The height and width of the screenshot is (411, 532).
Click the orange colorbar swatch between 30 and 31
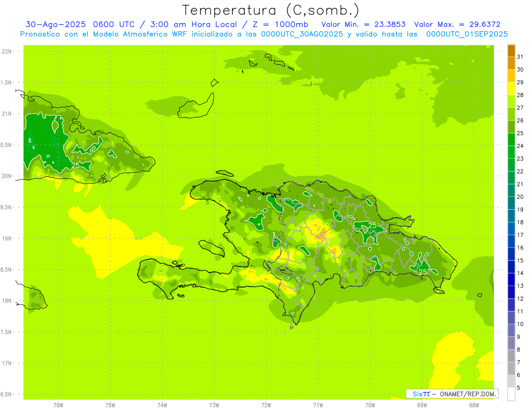pos(511,63)
